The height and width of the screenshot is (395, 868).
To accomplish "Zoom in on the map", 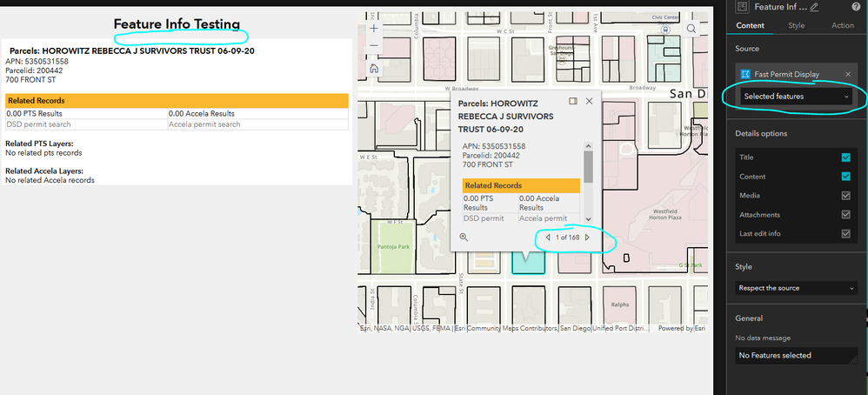I will [x=374, y=28].
